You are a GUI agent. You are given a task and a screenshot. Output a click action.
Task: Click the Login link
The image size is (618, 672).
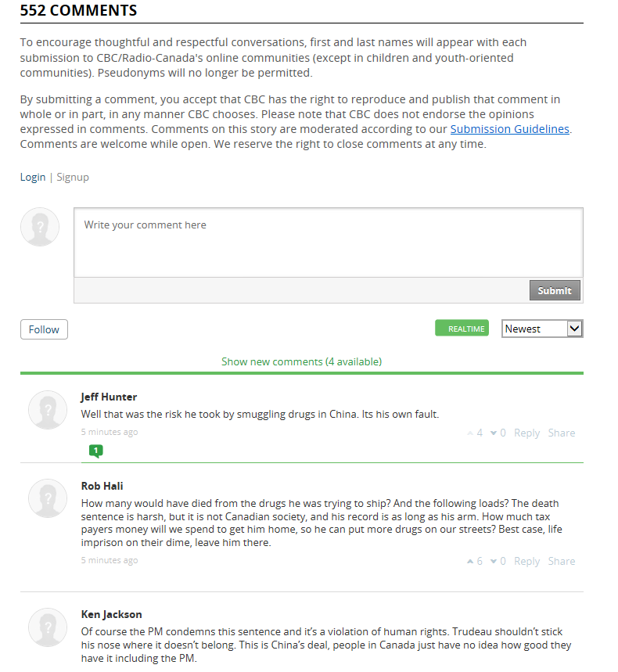click(x=33, y=178)
